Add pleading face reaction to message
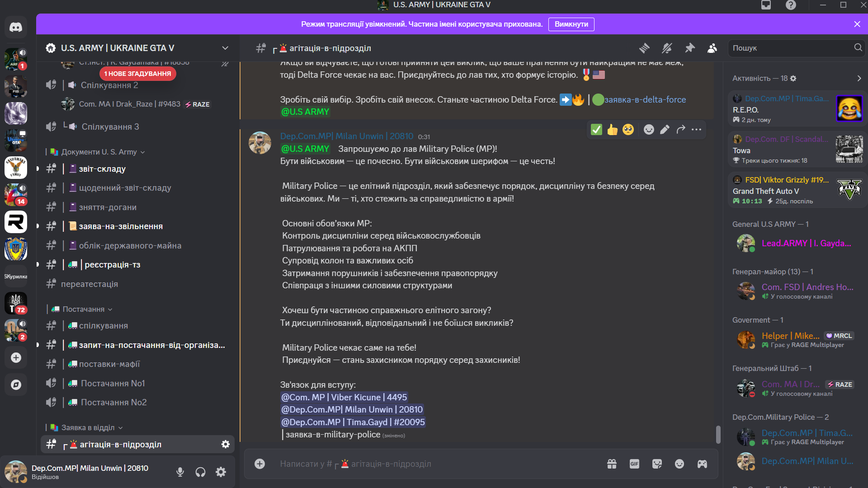The image size is (868, 488). coord(628,130)
